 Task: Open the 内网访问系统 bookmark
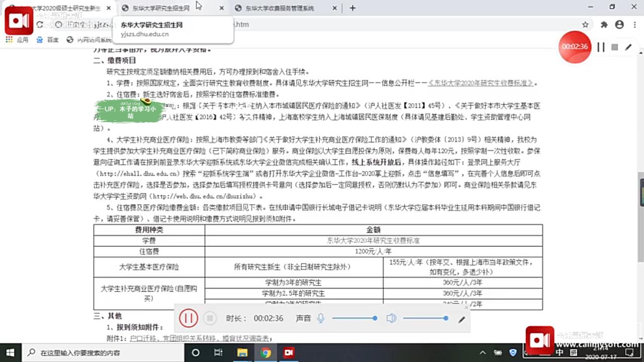point(90,40)
